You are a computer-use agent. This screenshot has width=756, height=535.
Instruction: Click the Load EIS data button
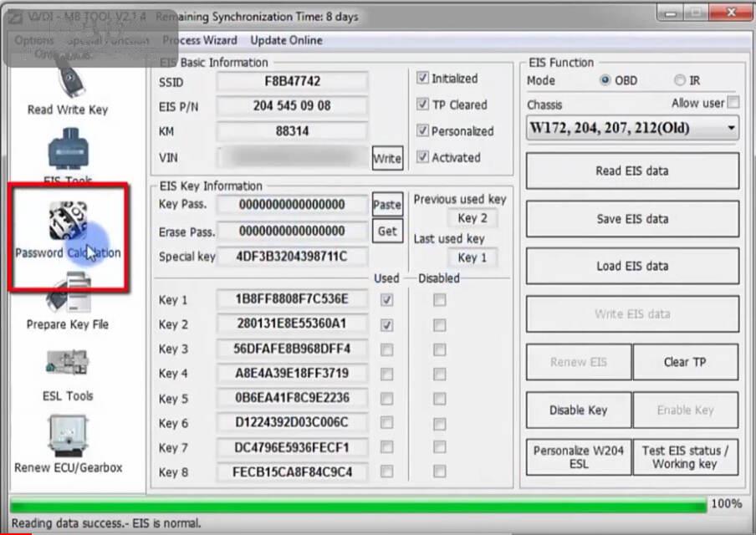(632, 266)
